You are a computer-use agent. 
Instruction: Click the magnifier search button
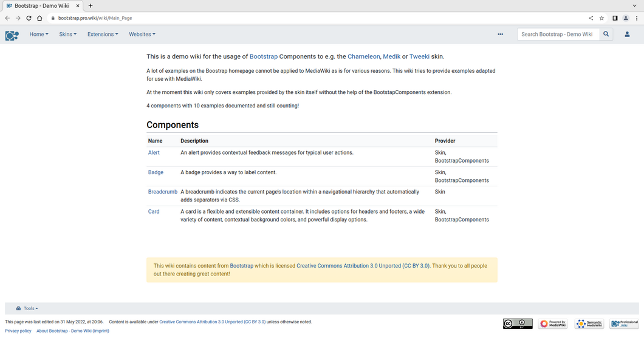pos(606,35)
